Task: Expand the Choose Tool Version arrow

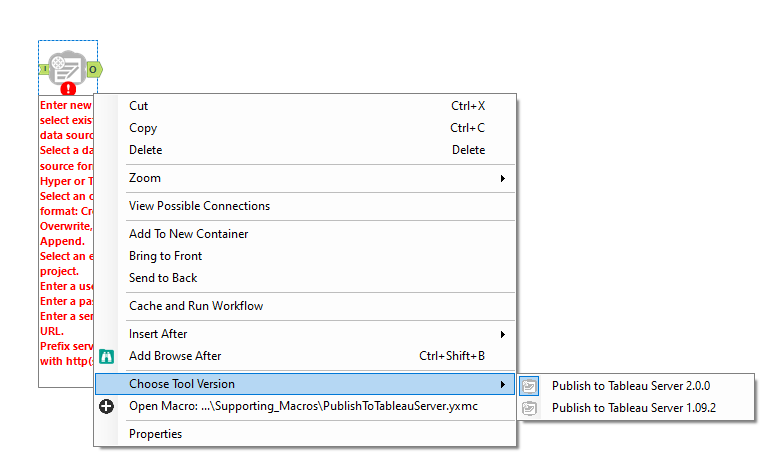Action: [x=503, y=384]
